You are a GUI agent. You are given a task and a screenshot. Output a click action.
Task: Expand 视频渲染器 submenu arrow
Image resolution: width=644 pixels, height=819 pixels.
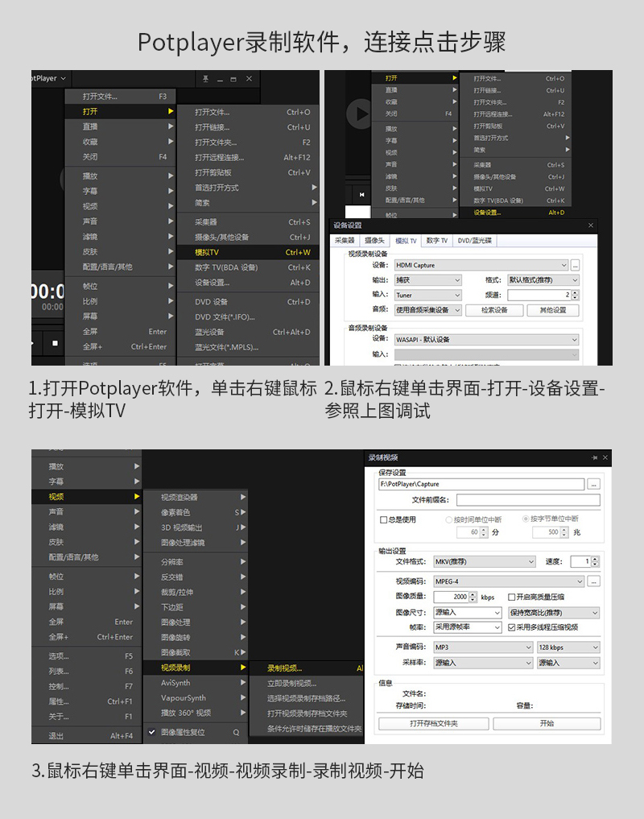point(243,497)
